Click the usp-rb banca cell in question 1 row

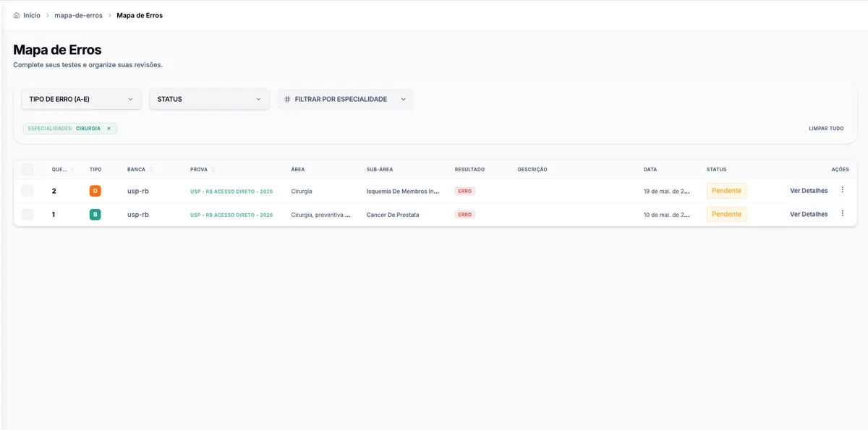click(x=138, y=215)
